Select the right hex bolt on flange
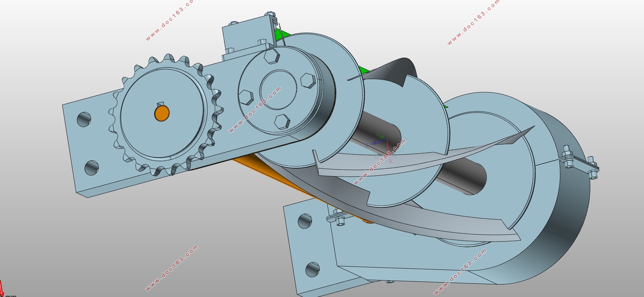Viewport: 644px width, 297px height. click(x=308, y=80)
